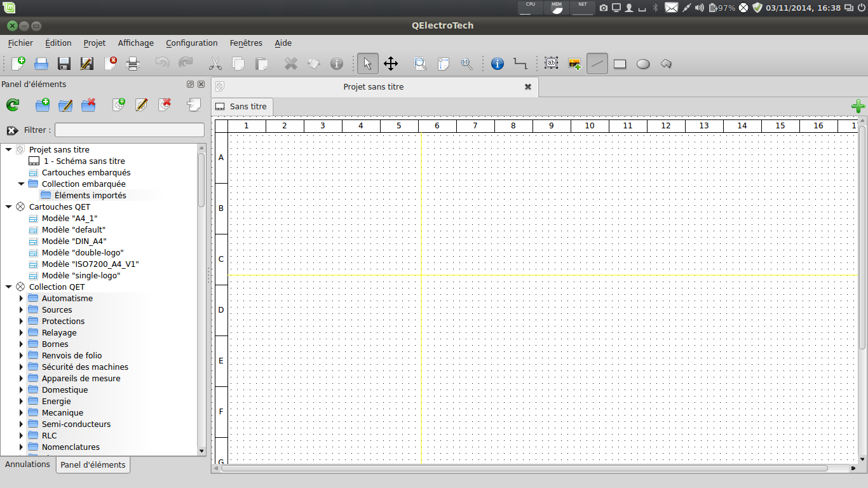Click the green reload collections icon
Image resolution: width=868 pixels, height=488 pixels.
coord(13,105)
